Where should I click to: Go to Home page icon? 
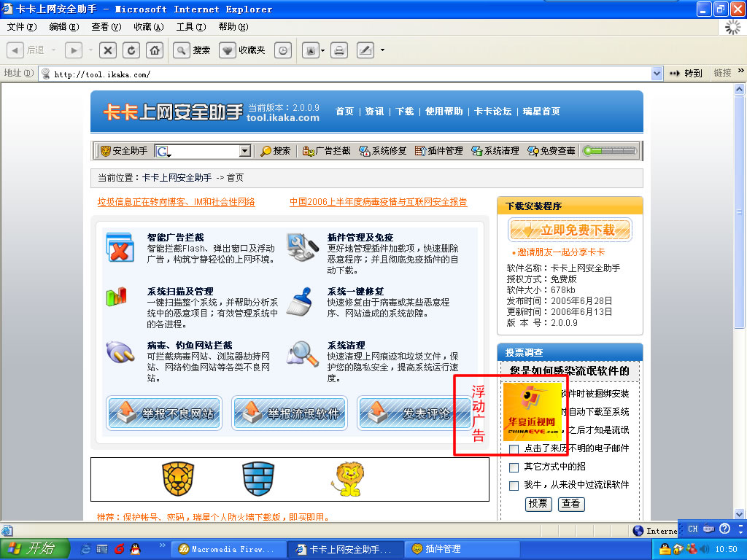(155, 50)
